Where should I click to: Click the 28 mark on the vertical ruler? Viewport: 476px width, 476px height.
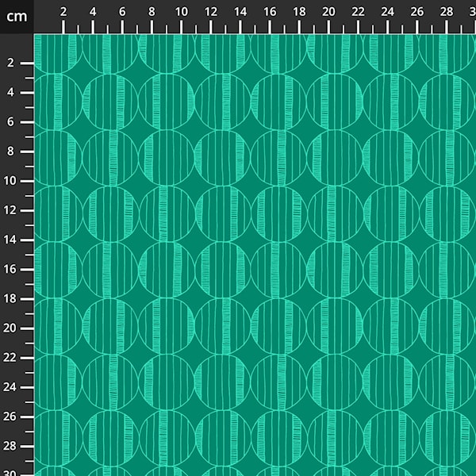(10, 446)
